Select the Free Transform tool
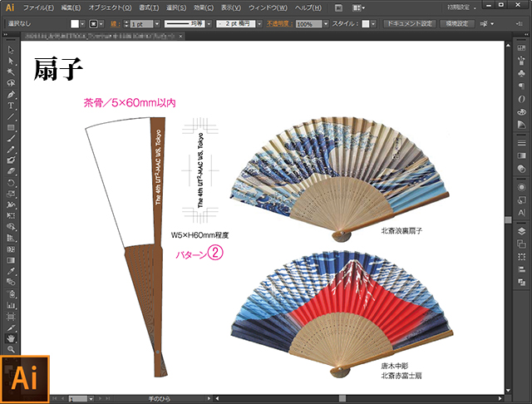 pyautogui.click(x=11, y=216)
